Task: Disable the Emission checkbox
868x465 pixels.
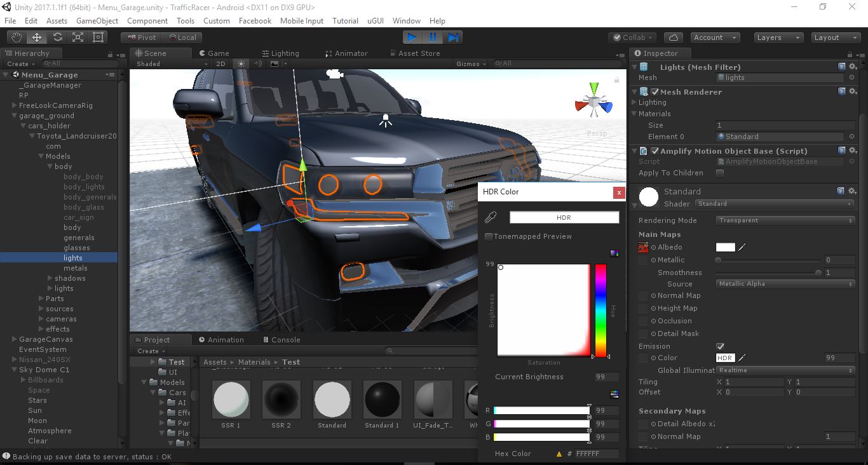Action: [720, 346]
